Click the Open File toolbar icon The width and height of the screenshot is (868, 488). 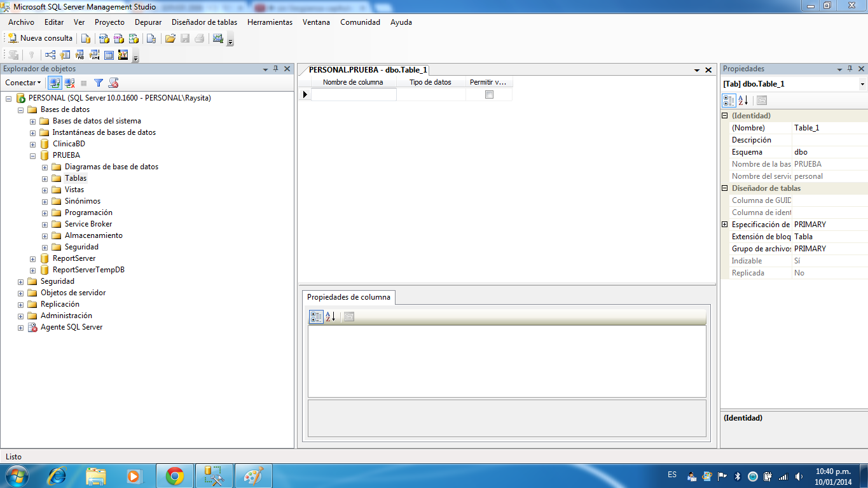point(170,39)
